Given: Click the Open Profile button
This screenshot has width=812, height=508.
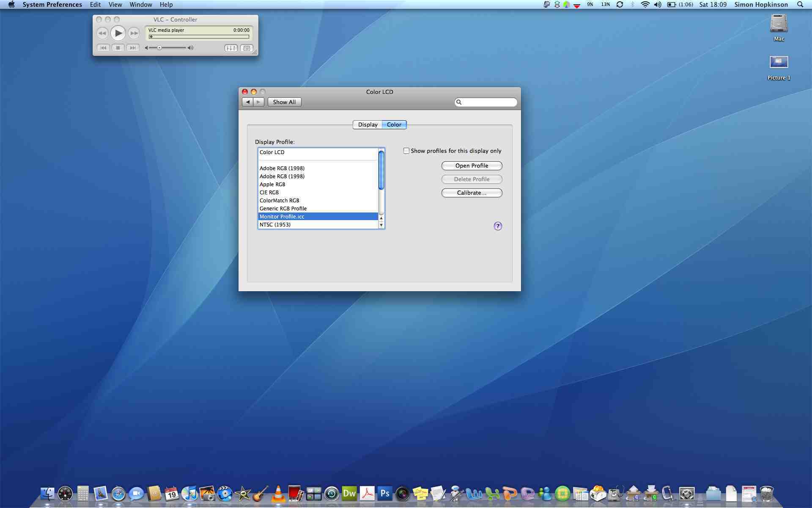Looking at the screenshot, I should (472, 166).
